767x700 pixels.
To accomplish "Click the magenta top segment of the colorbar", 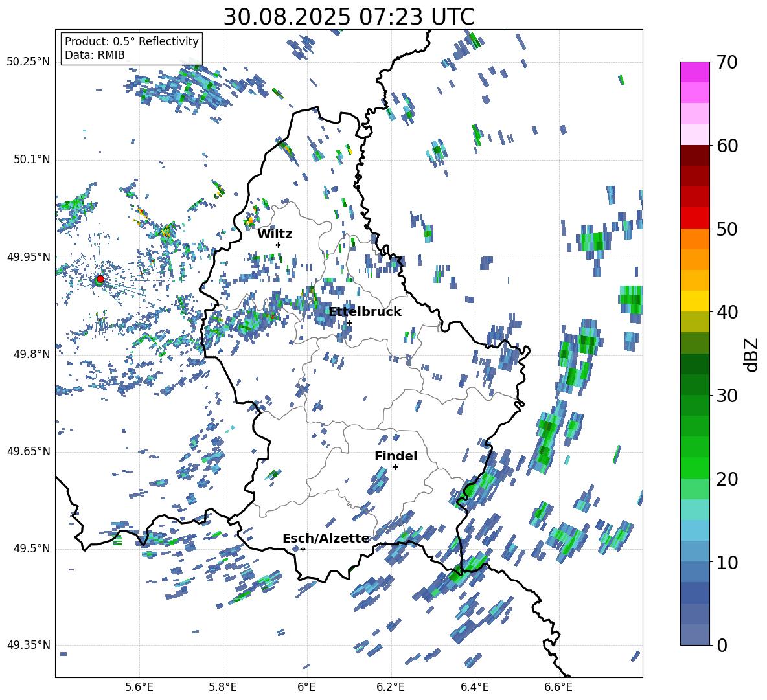I will click(694, 72).
